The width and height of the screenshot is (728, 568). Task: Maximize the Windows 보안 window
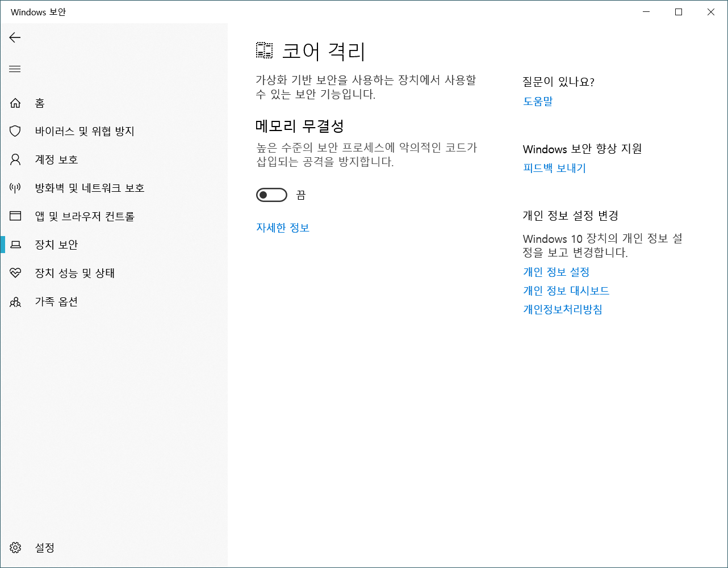(x=679, y=12)
